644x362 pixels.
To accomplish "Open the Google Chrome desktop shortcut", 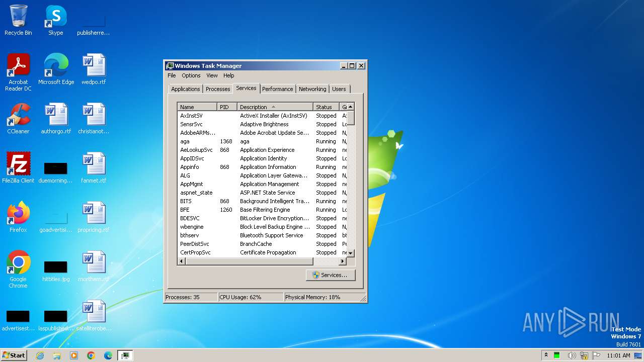I will coord(18,269).
